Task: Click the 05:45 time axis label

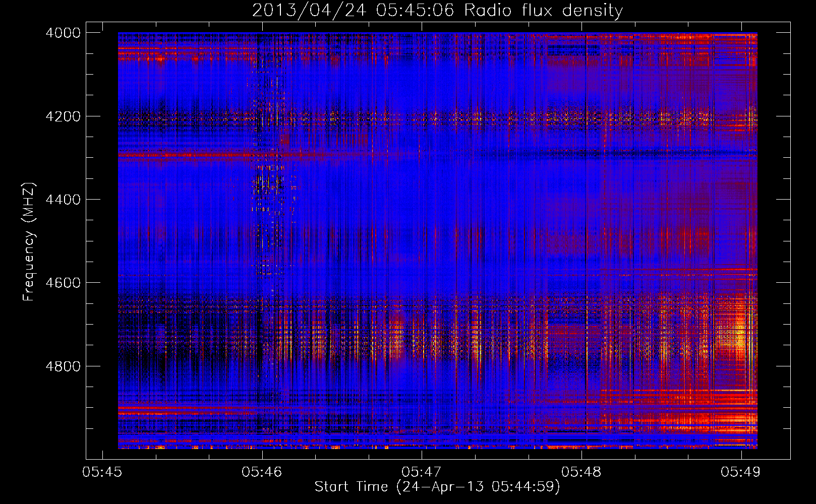Action: point(102,472)
